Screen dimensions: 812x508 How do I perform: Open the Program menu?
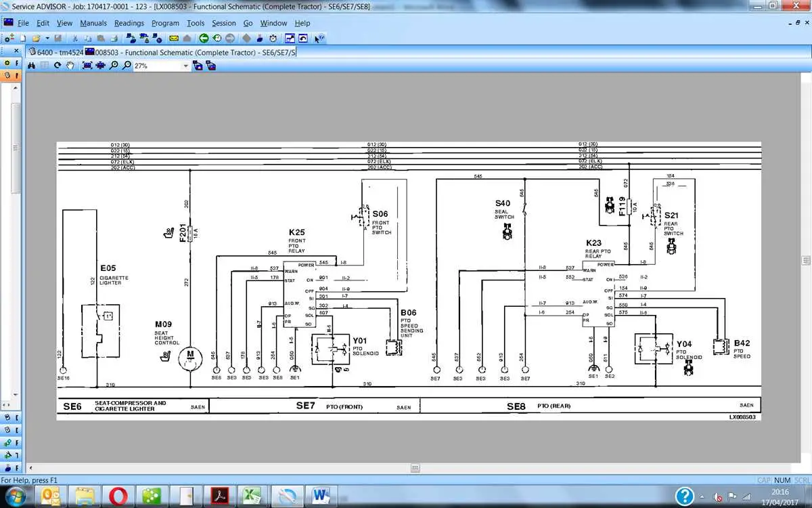[x=165, y=23]
